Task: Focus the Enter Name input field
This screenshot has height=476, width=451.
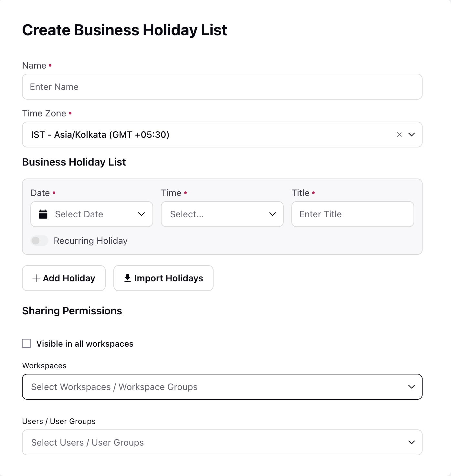Action: tap(222, 87)
